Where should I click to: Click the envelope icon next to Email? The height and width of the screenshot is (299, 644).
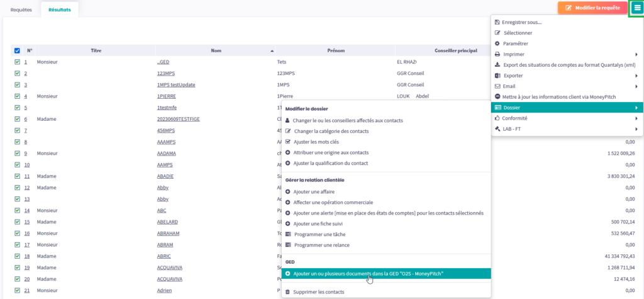pyautogui.click(x=497, y=86)
